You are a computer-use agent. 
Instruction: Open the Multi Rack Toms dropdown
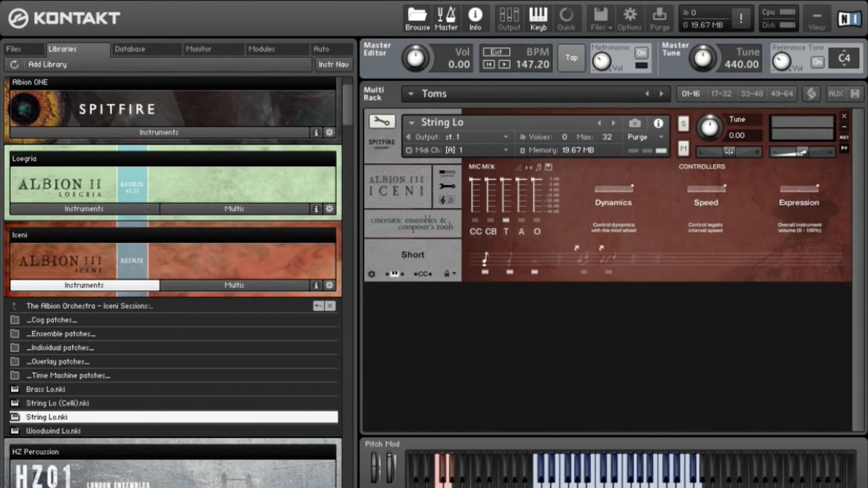click(411, 94)
